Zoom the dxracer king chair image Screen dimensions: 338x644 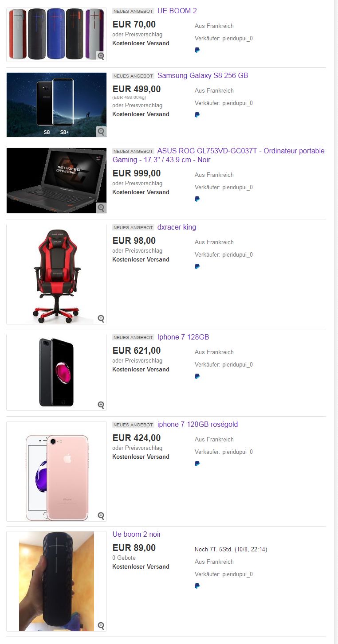tap(101, 319)
